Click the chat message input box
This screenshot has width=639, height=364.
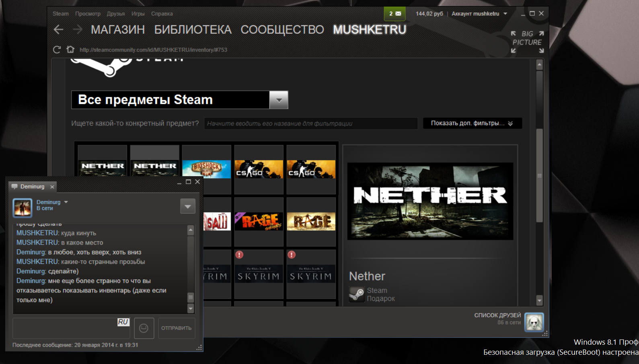[x=71, y=328]
